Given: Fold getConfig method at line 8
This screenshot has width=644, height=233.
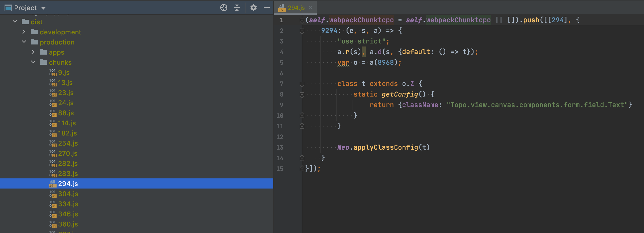Looking at the screenshot, I should [x=302, y=95].
